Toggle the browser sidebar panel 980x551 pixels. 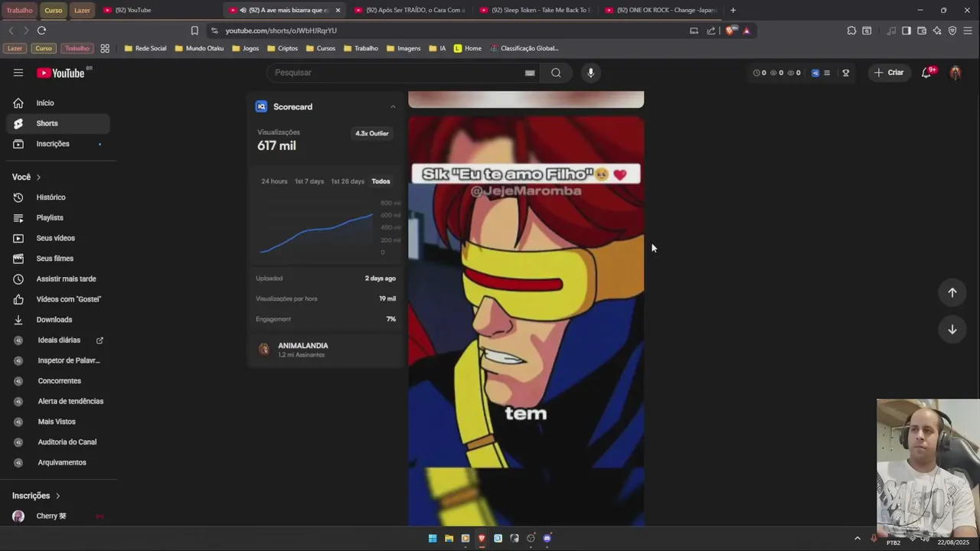click(x=906, y=31)
